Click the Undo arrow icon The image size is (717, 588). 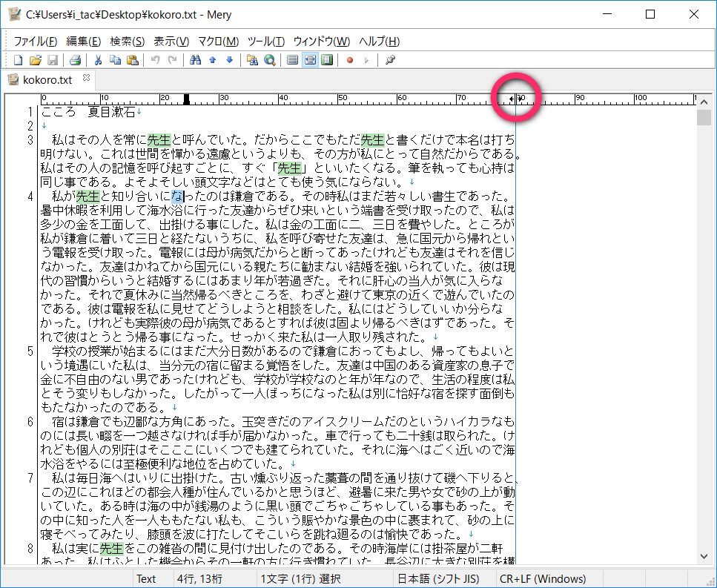coord(154,60)
